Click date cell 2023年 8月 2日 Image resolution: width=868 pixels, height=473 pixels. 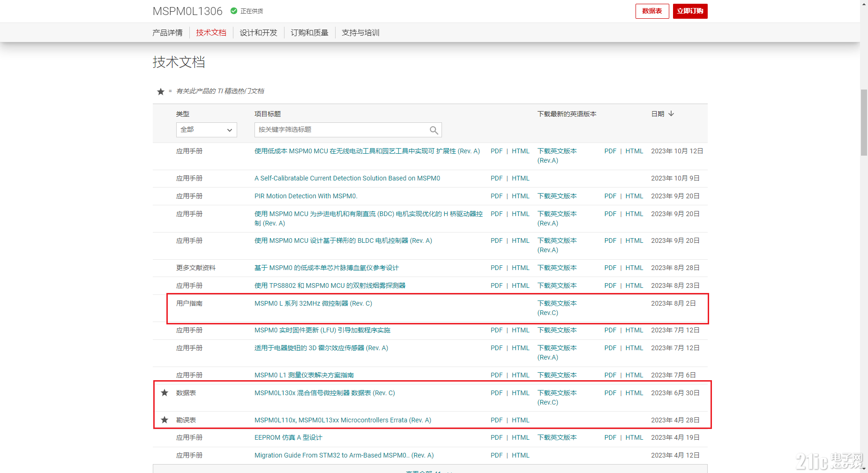673,303
